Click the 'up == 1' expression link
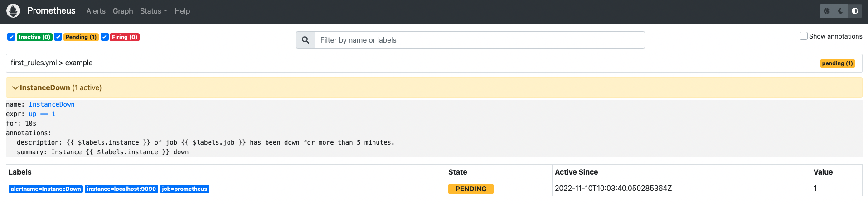The width and height of the screenshot is (868, 204). pyautogui.click(x=42, y=114)
